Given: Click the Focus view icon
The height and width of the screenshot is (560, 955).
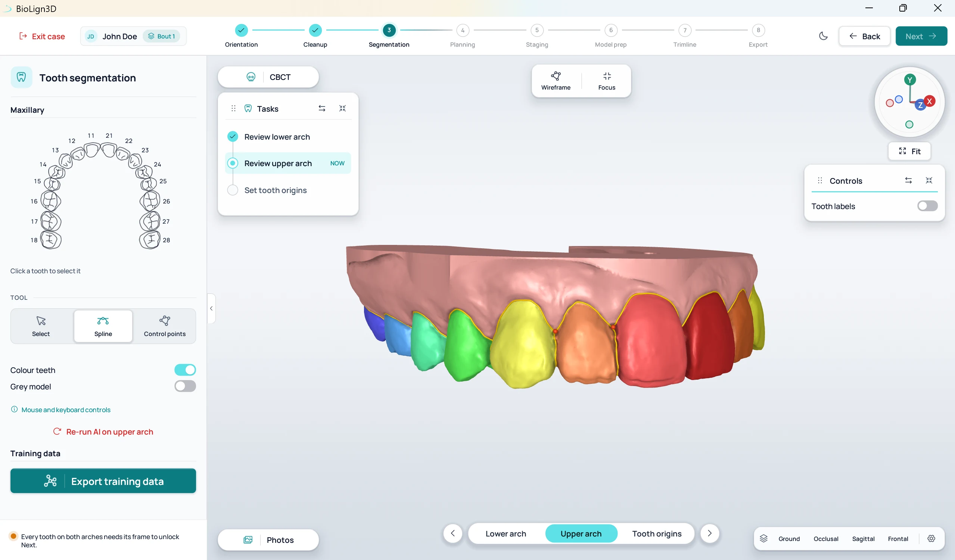Looking at the screenshot, I should [607, 81].
